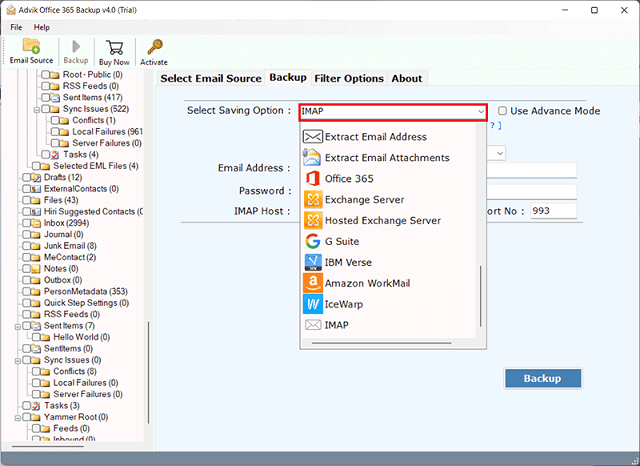Click the Tasks (4) folder icon

pyautogui.click(x=55, y=154)
